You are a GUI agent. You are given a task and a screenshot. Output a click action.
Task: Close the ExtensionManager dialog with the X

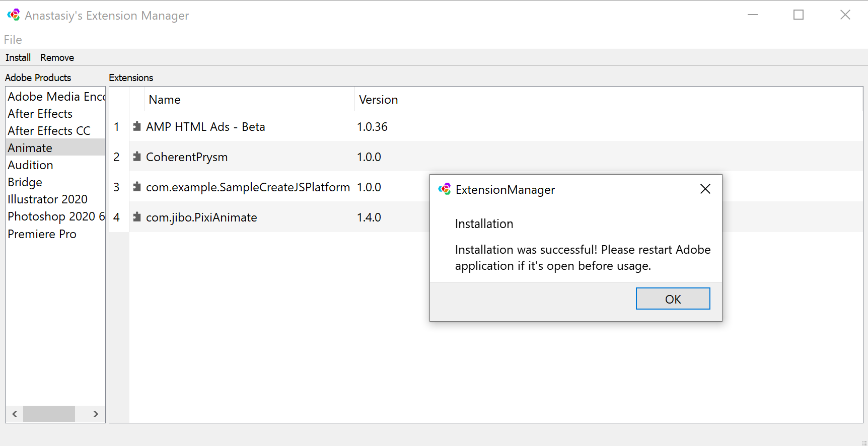click(x=705, y=189)
